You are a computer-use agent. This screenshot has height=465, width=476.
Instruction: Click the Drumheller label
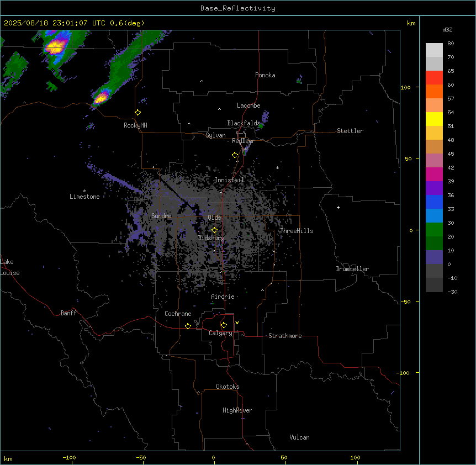point(352,269)
